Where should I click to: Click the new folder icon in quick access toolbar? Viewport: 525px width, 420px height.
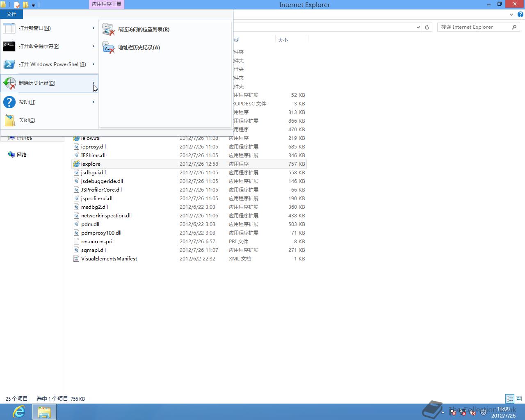25,5
